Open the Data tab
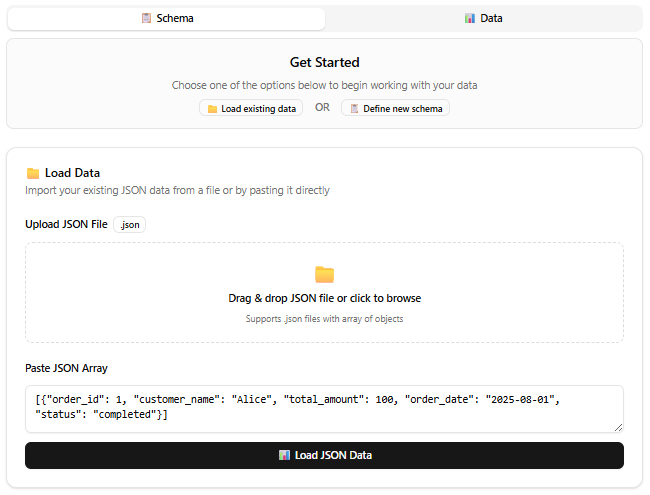 click(x=483, y=19)
